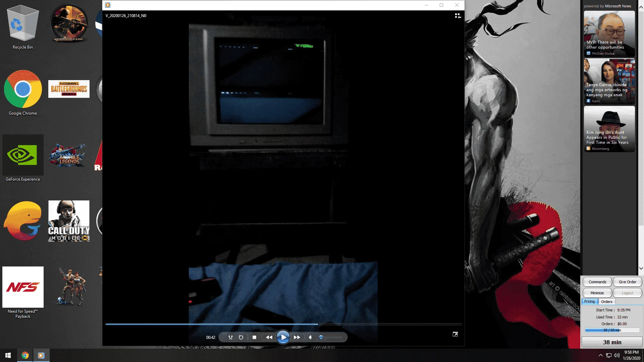Adjust the volume slider
The height and width of the screenshot is (362, 644).
[330, 338]
